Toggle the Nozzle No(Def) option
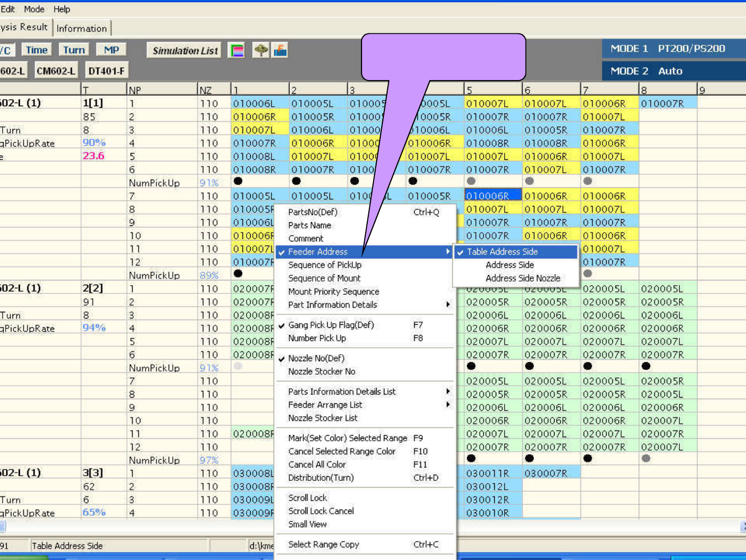The image size is (746, 560). pos(316,358)
